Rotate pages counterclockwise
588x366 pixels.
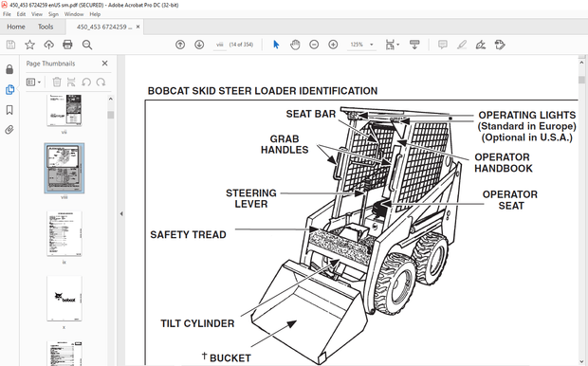86,82
